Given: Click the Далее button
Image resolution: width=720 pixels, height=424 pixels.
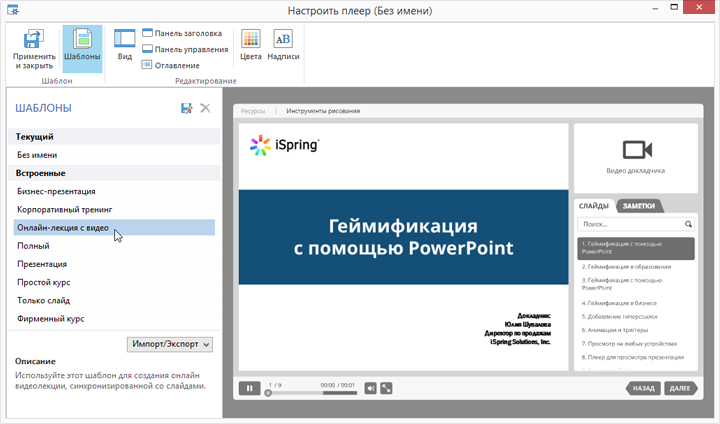Looking at the screenshot, I should click(x=680, y=389).
